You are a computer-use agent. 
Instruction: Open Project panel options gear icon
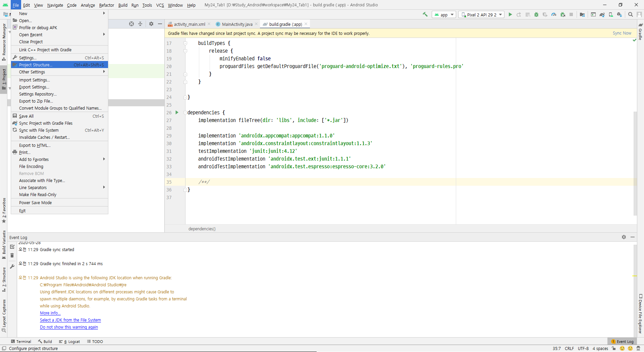coord(151,24)
